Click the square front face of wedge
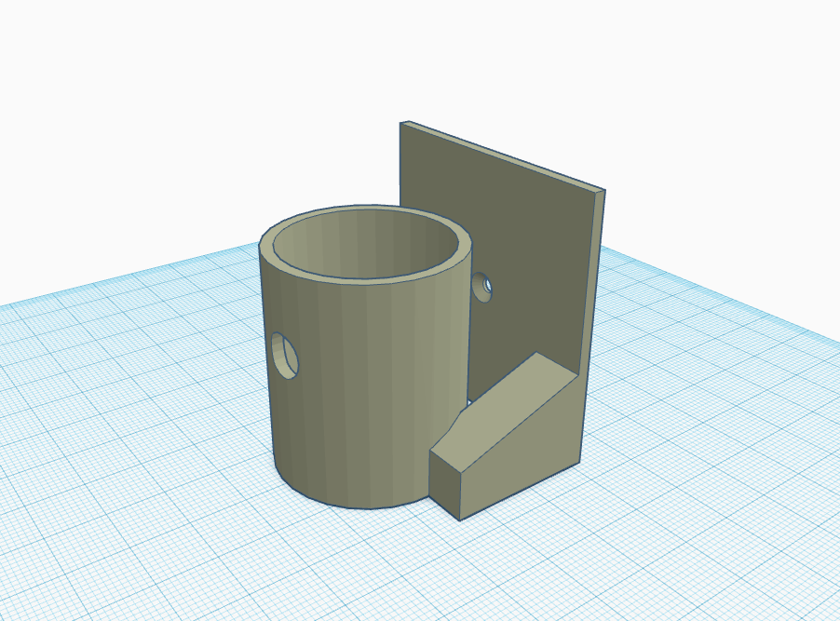 [x=447, y=479]
